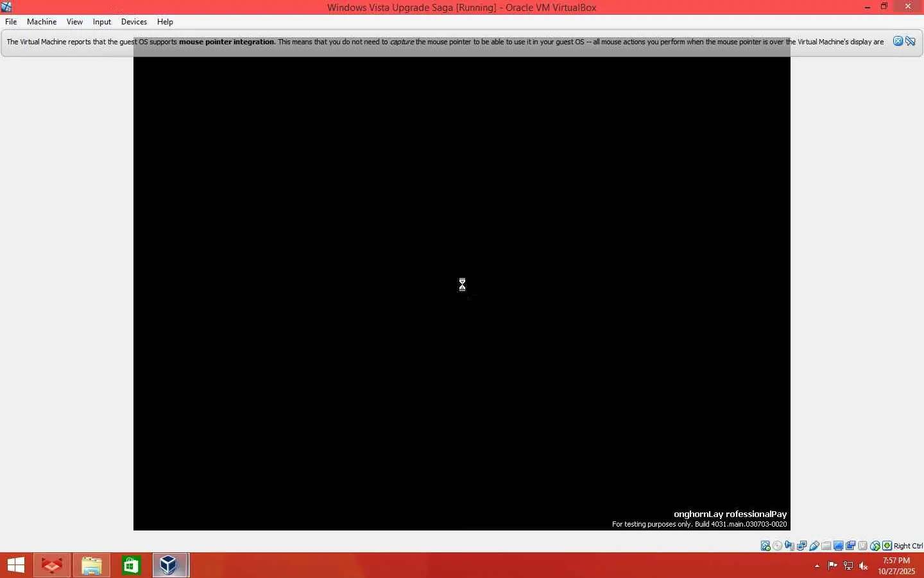Click the CPU virtualization features icon
The height and width of the screenshot is (578, 924).
pyautogui.click(x=863, y=546)
